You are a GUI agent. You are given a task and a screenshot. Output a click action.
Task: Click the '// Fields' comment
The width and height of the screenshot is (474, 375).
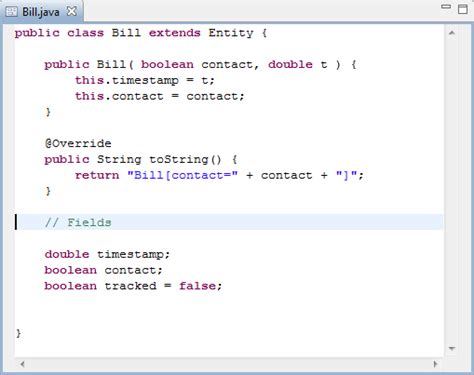(x=78, y=222)
